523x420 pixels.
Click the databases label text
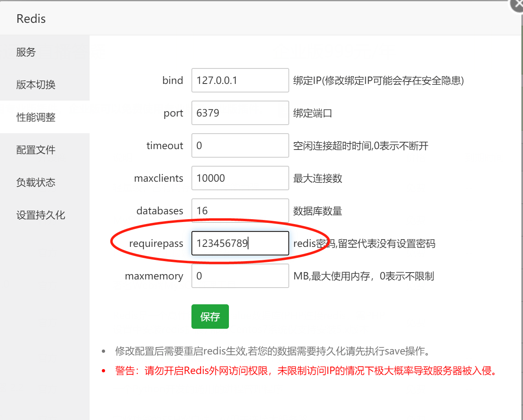[x=160, y=211]
